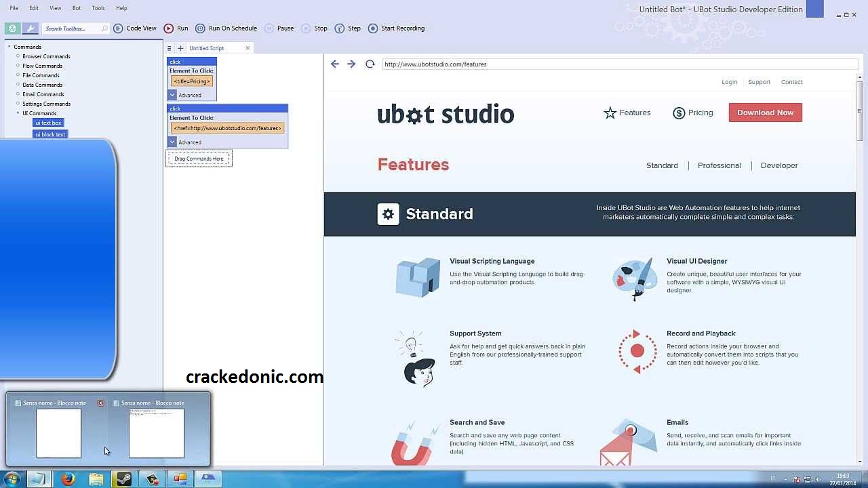Close the Untitled Script tab
This screenshot has height=488, width=868.
coord(248,47)
